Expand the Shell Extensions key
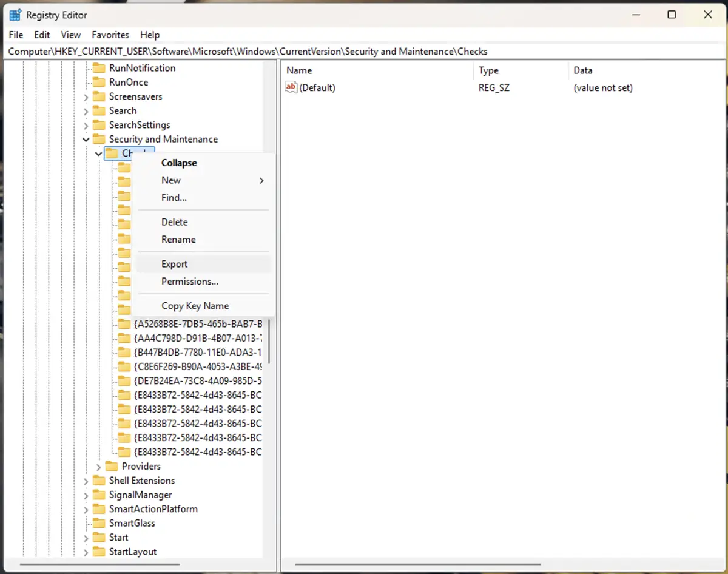This screenshot has height=574, width=728. pos(86,481)
